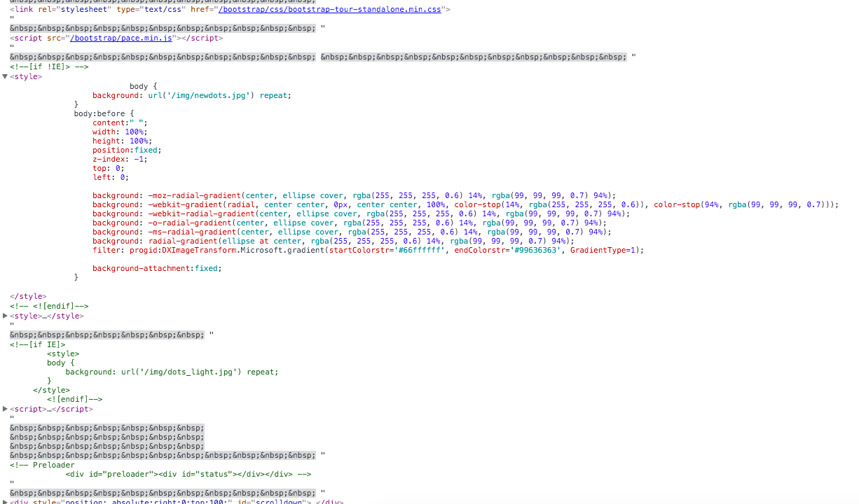The image size is (859, 504).
Task: Select the radial-gradient(ellipse at center line
Action: point(334,241)
